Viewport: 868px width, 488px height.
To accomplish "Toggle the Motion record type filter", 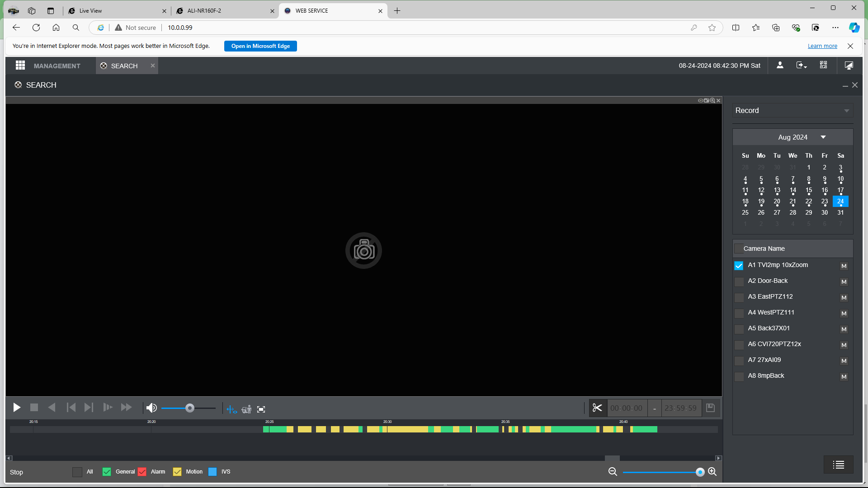I will click(177, 472).
